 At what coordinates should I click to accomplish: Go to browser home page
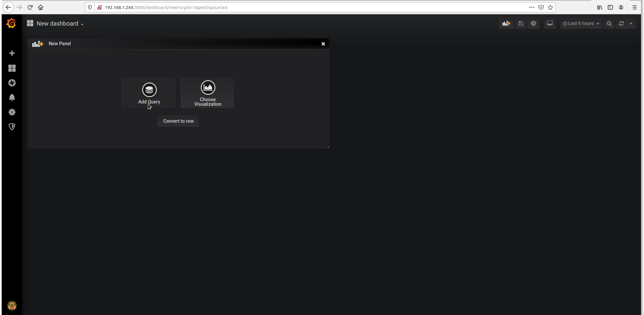(x=41, y=7)
